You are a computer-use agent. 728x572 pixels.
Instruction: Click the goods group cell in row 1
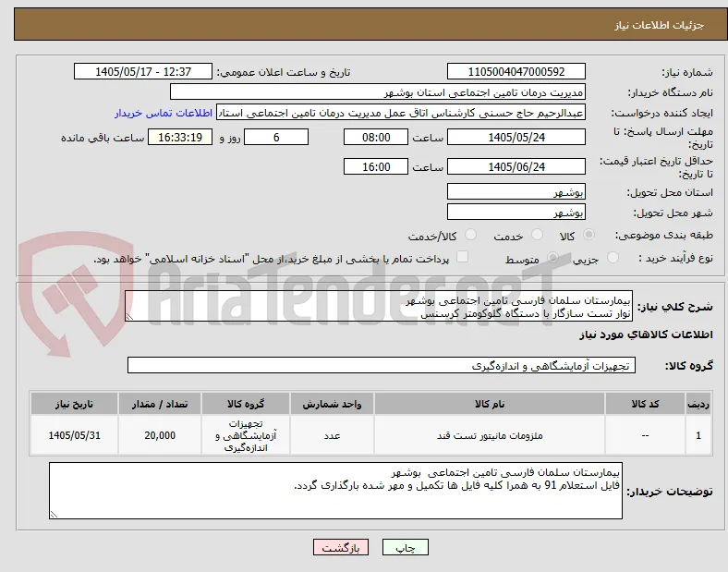pyautogui.click(x=246, y=435)
